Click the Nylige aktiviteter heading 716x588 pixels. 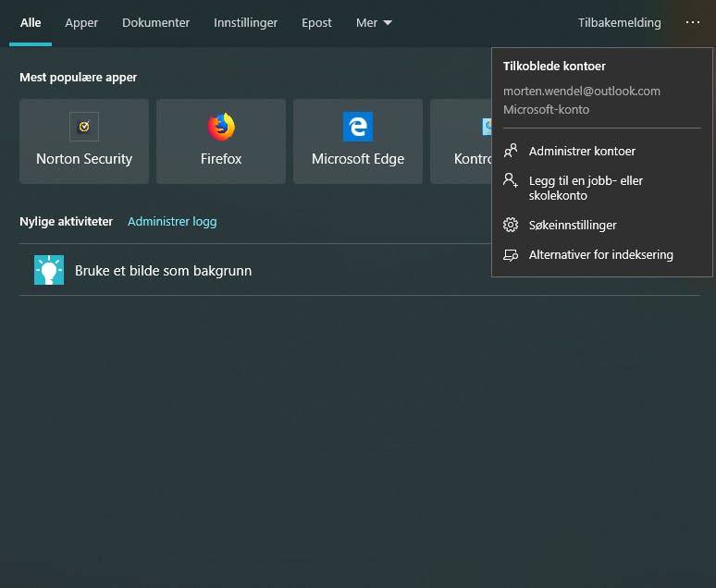click(x=66, y=221)
